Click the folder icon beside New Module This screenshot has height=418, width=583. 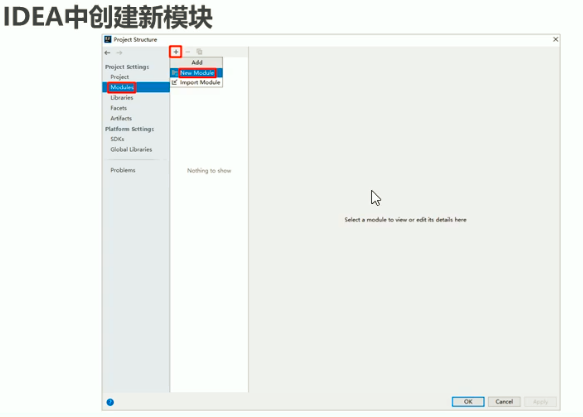point(174,73)
